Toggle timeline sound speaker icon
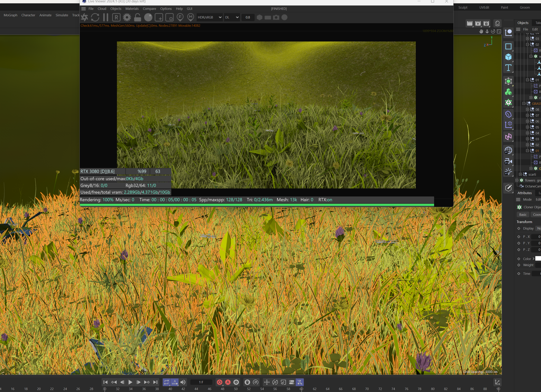The height and width of the screenshot is (392, 541). click(x=183, y=382)
